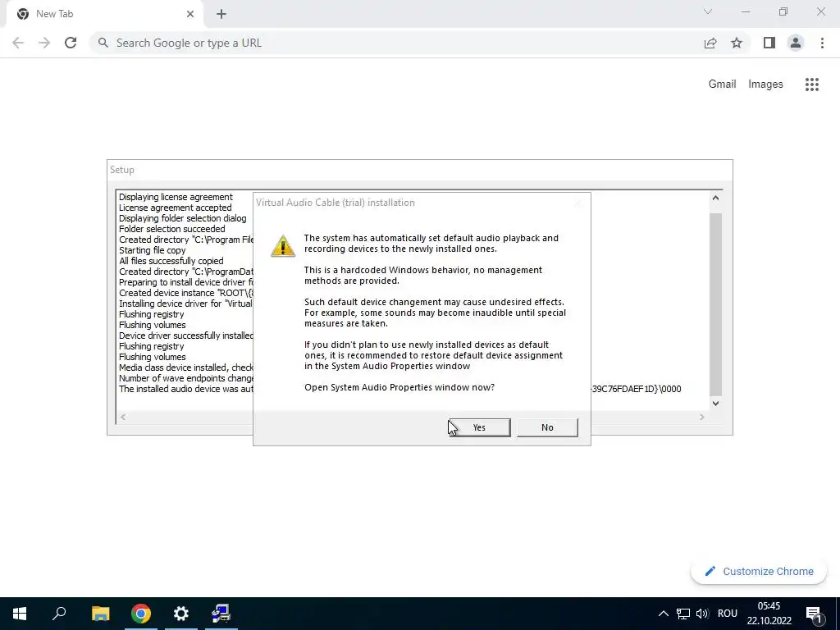840x630 pixels.
Task: Open Settings from taskbar
Action: click(181, 614)
